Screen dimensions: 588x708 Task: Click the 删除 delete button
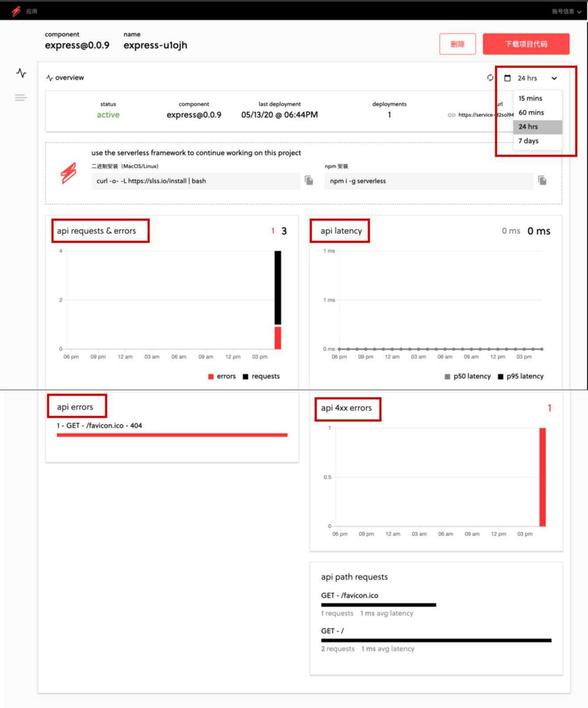click(457, 44)
